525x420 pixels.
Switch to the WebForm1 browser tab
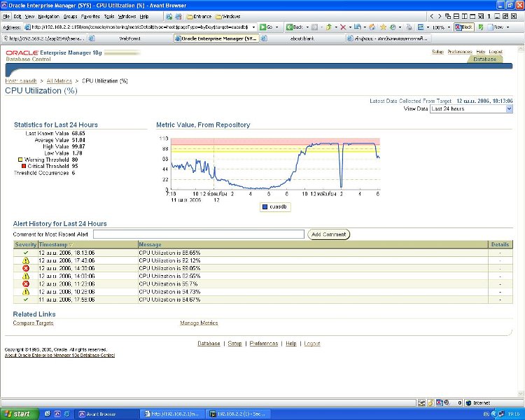pos(130,39)
